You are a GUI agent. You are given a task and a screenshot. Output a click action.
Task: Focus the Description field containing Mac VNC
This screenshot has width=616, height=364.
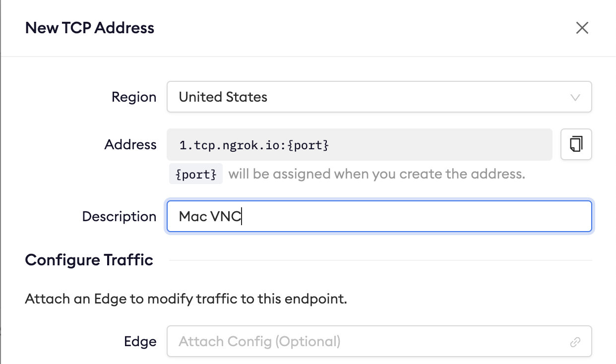[379, 216]
